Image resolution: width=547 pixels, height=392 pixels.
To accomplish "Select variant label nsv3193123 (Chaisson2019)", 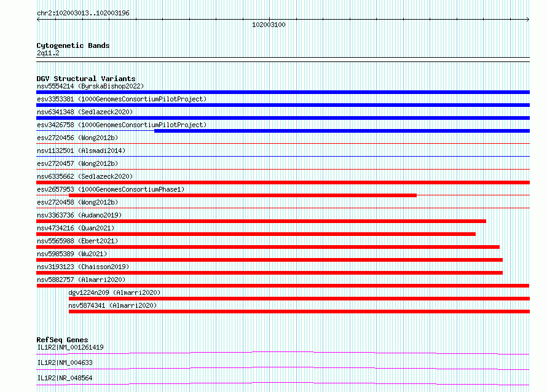I will click(83, 267).
